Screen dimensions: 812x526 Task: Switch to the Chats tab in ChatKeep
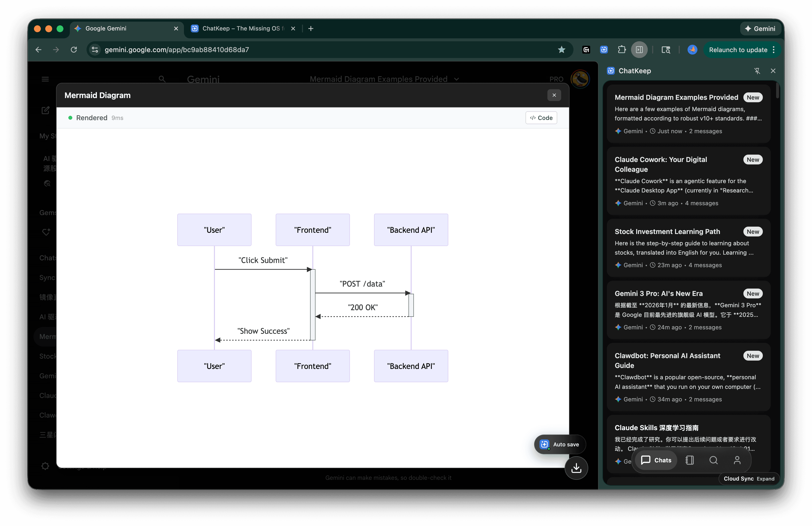point(656,460)
